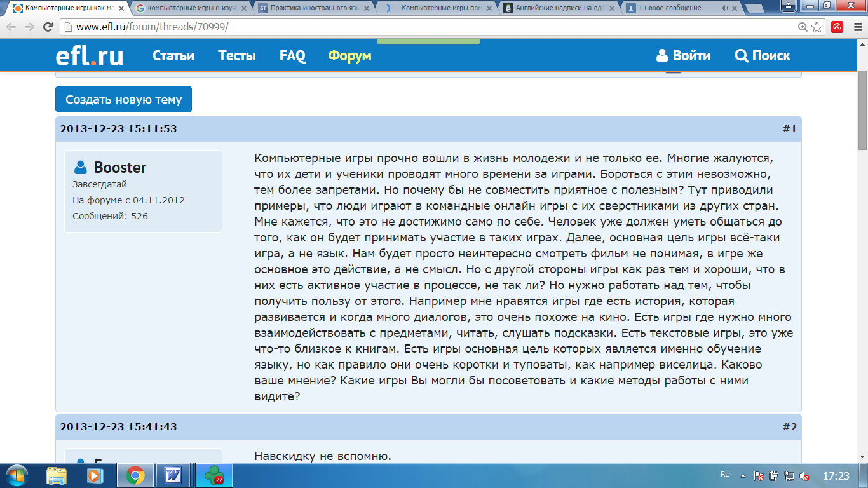Open the Booster user profile link
Viewport: 868px width, 488px height.
120,168
